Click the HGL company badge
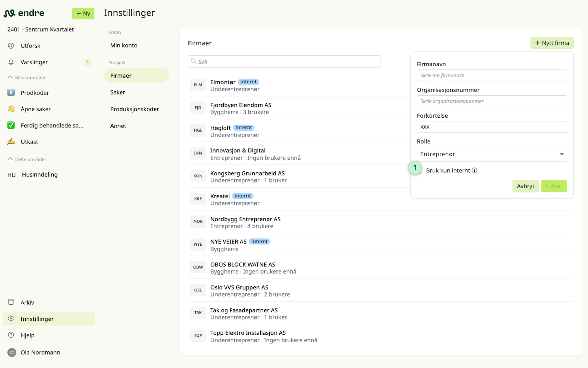588x368 pixels. (x=198, y=130)
